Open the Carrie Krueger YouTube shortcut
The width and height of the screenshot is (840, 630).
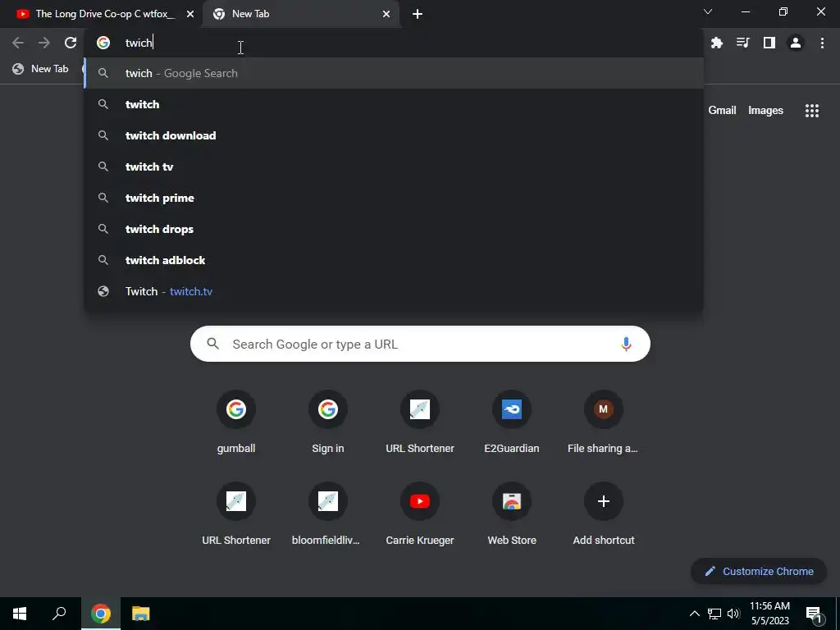420,514
